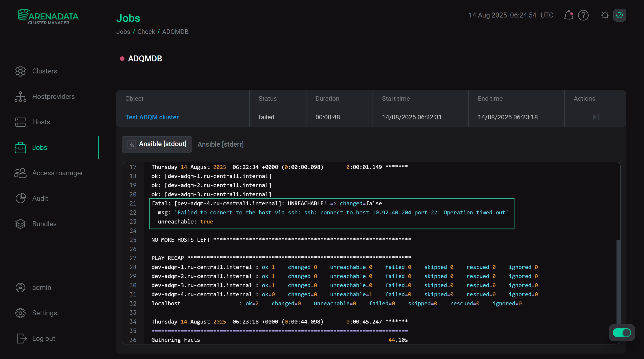Click the PLAY RECAP log line
Image resolution: width=644 pixels, height=359 pixels.
281,258
